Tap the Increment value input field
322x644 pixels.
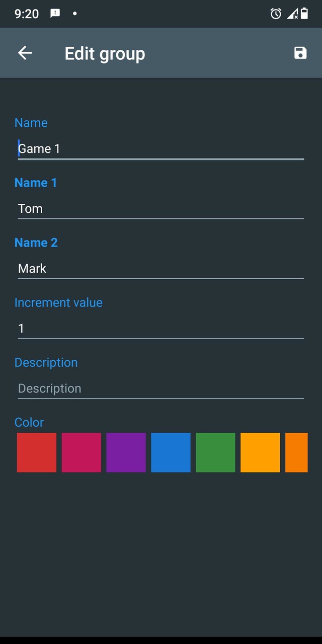pyautogui.click(x=160, y=328)
